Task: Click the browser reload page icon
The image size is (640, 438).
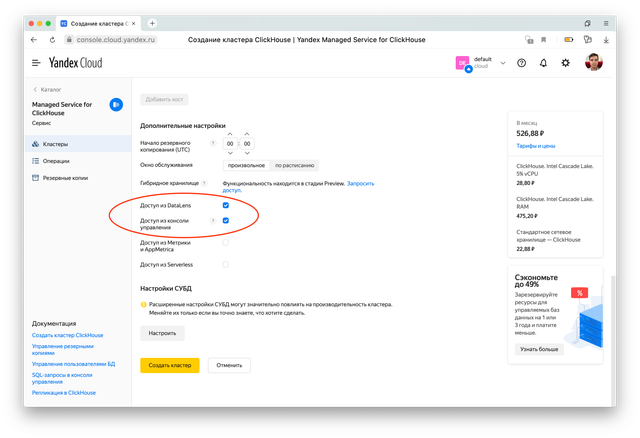Action: [x=50, y=39]
